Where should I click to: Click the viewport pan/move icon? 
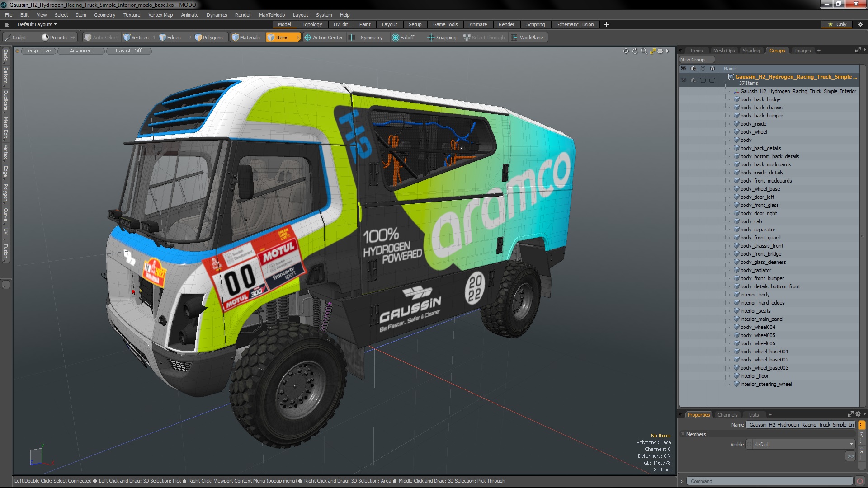pyautogui.click(x=626, y=51)
